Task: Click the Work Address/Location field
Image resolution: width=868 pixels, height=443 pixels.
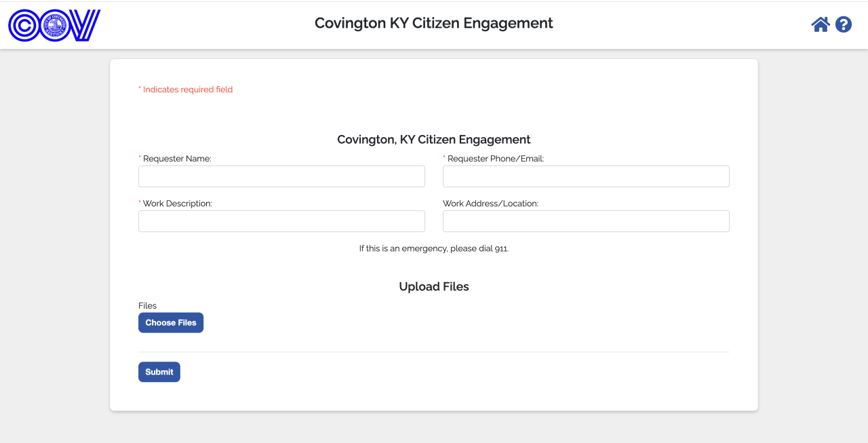Action: click(585, 220)
